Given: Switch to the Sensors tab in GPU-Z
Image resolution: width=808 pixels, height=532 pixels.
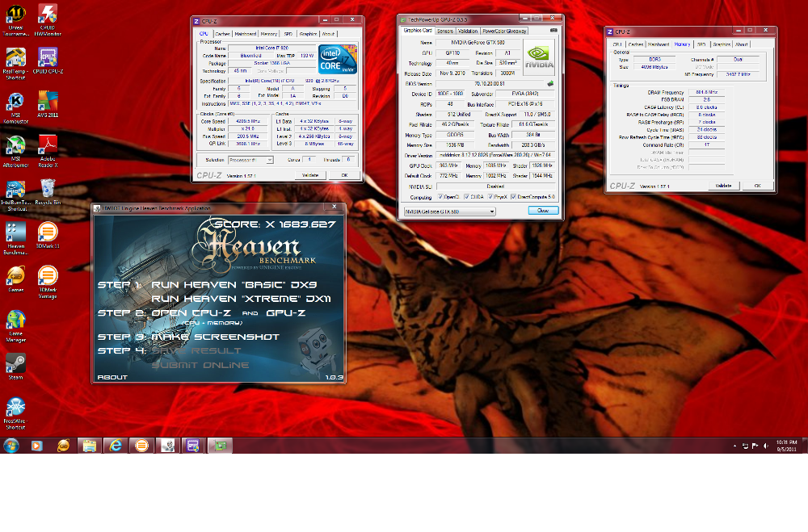Looking at the screenshot, I should (444, 31).
